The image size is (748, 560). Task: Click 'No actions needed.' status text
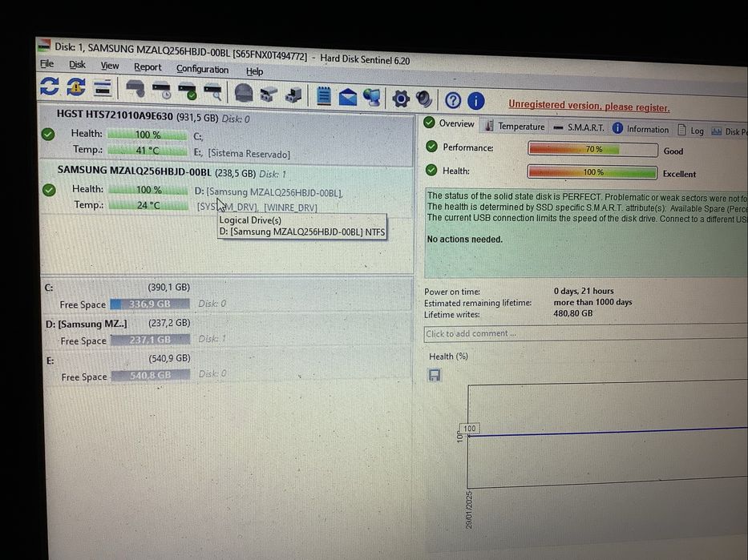465,240
